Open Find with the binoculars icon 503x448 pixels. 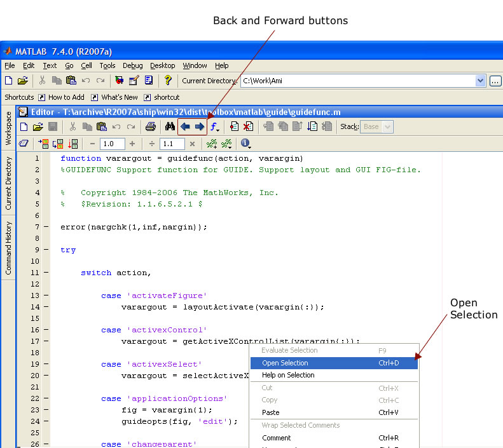click(170, 126)
